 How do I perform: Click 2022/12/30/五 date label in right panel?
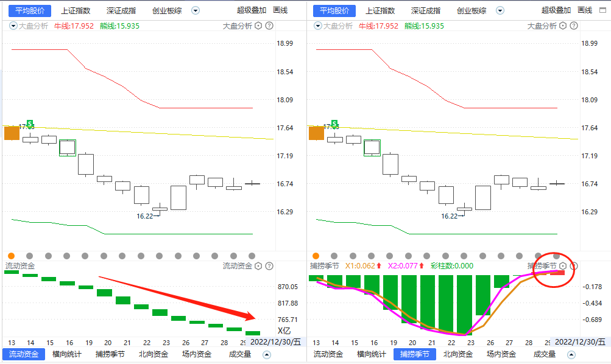[x=580, y=342]
